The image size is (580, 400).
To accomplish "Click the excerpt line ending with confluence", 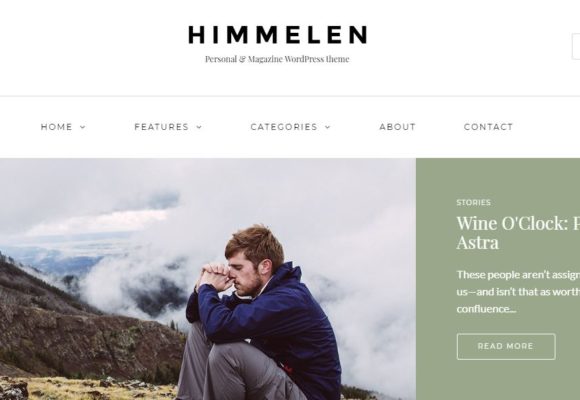I will tap(486, 309).
